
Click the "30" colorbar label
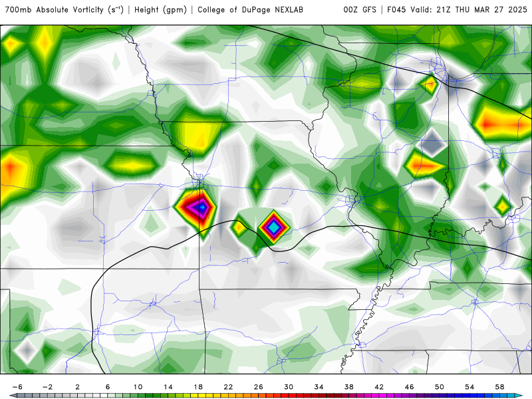coord(289,387)
